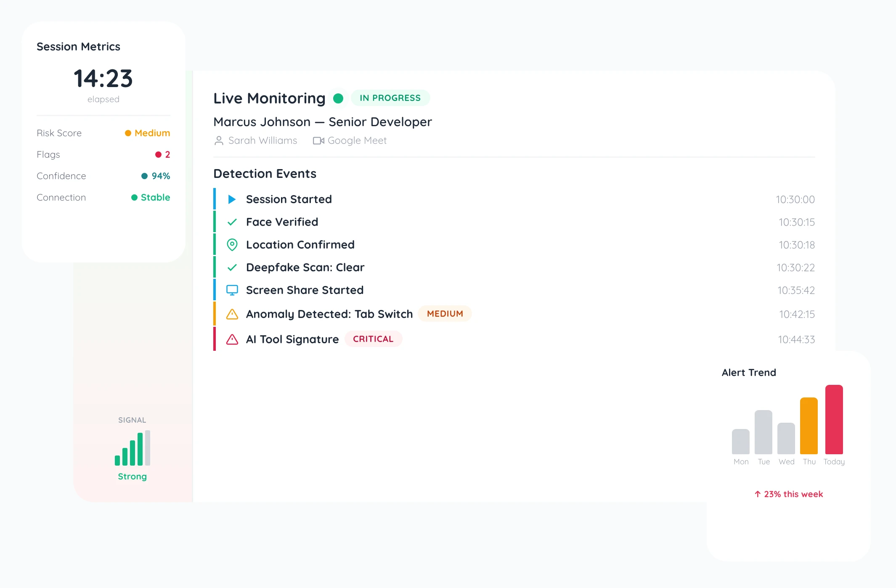Click the Location Confirmed pin icon
The width and height of the screenshot is (896, 588).
[232, 245]
